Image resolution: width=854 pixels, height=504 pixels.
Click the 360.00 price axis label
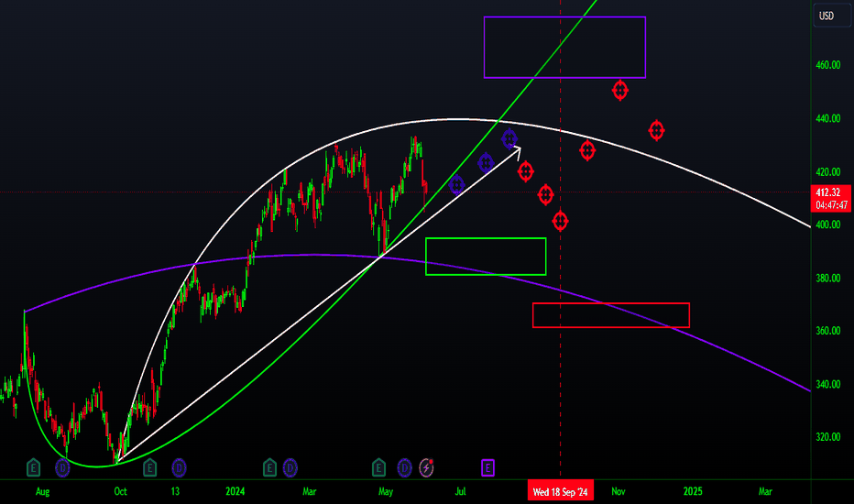point(827,331)
